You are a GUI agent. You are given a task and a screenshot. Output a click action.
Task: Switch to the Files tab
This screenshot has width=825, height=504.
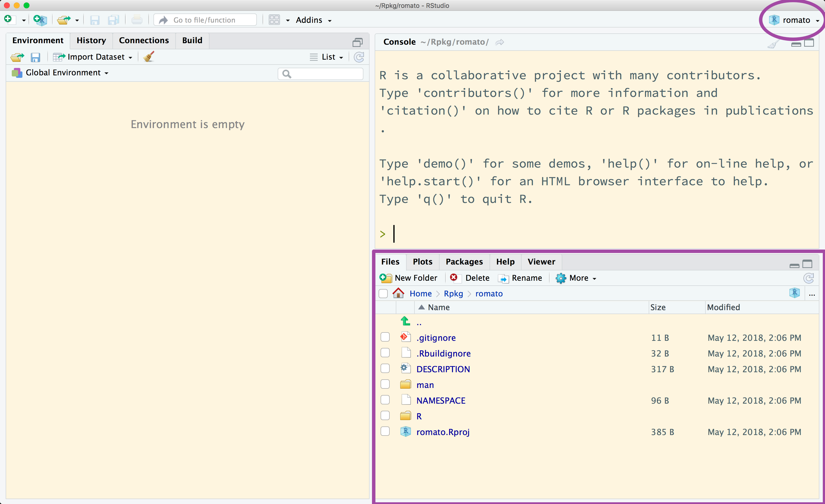390,262
